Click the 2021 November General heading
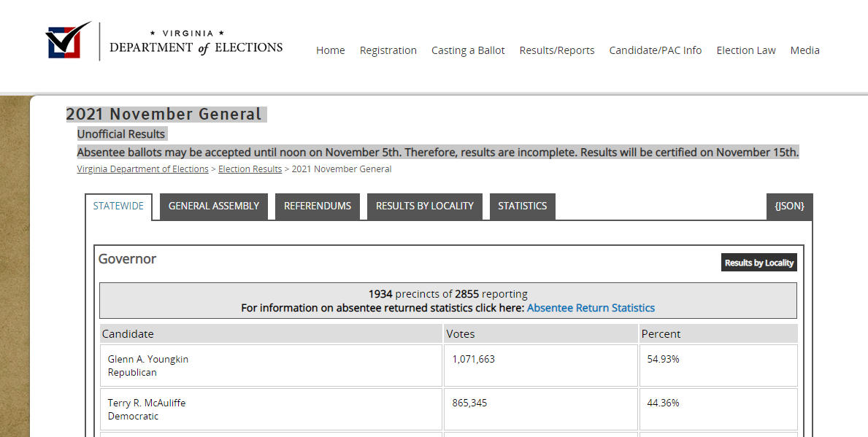 (x=164, y=115)
